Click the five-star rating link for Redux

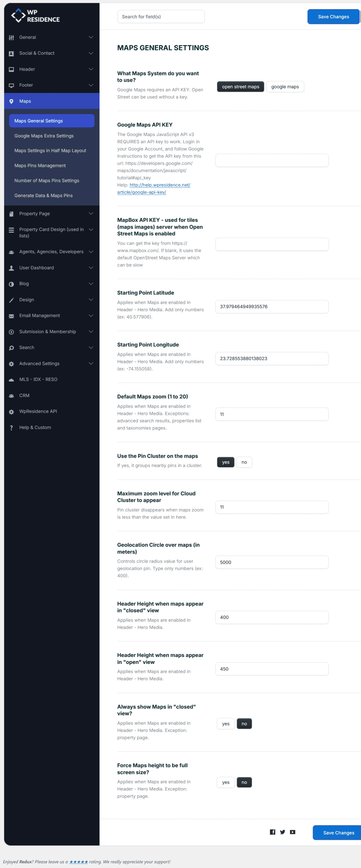click(79, 862)
